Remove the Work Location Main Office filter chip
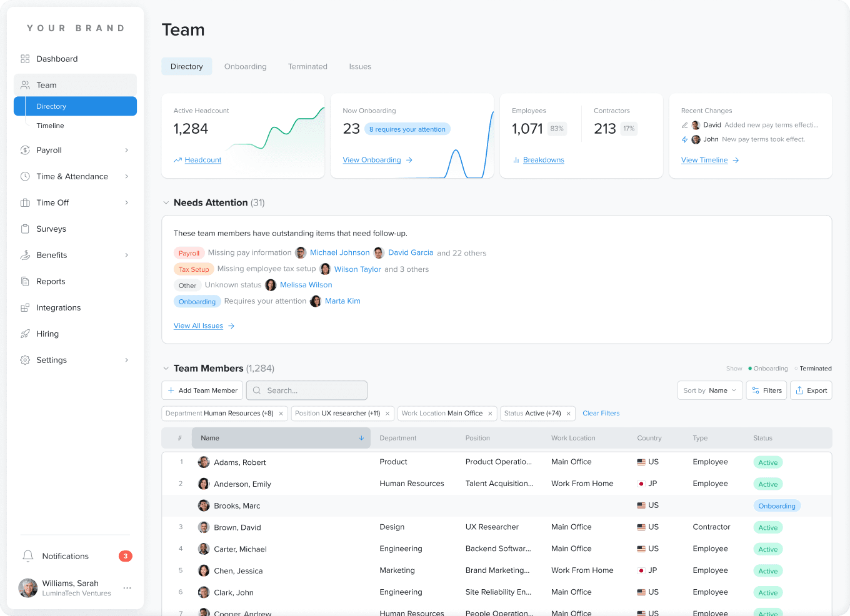This screenshot has height=616, width=850. click(490, 414)
